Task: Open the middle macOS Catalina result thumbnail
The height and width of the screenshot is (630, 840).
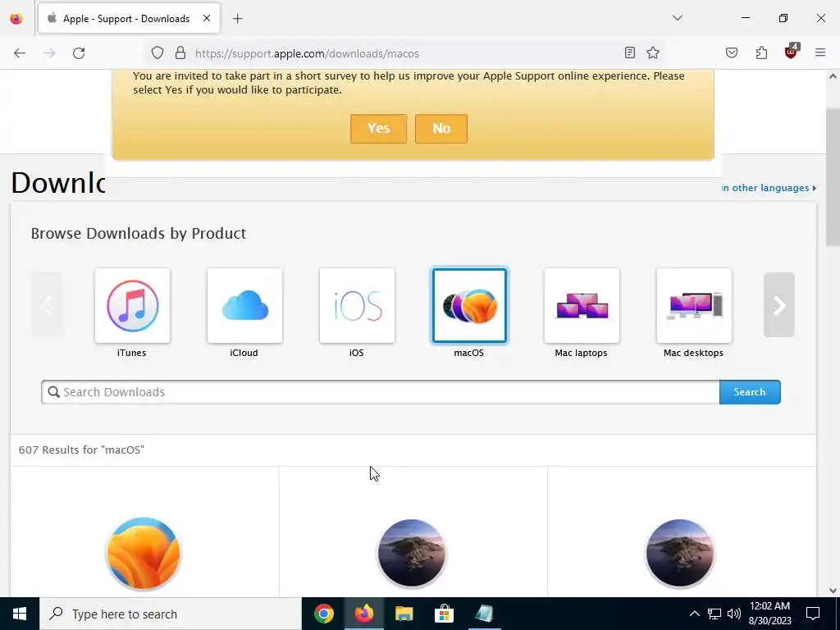Action: 412,554
